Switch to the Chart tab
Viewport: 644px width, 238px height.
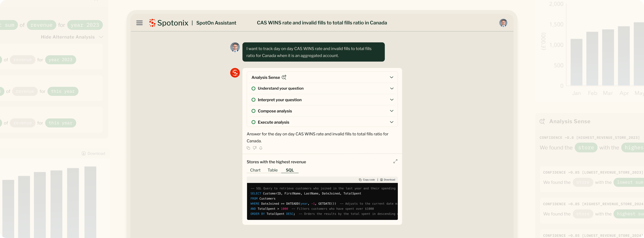(255, 170)
